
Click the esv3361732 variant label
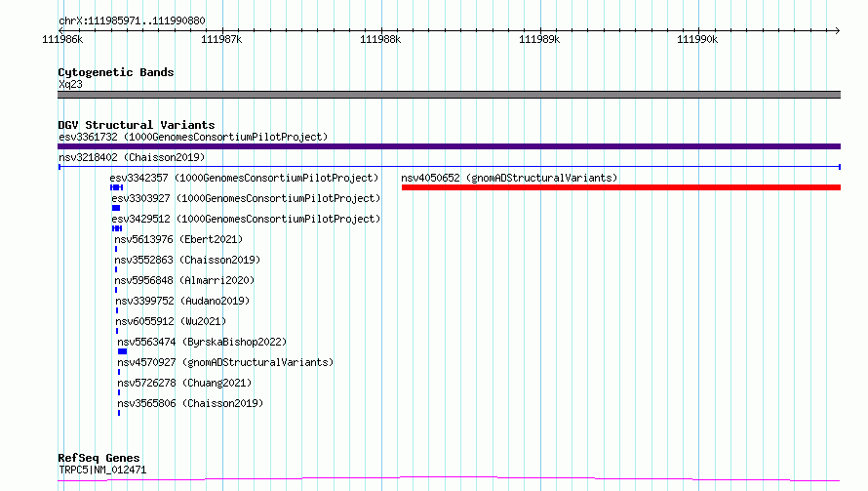click(193, 137)
